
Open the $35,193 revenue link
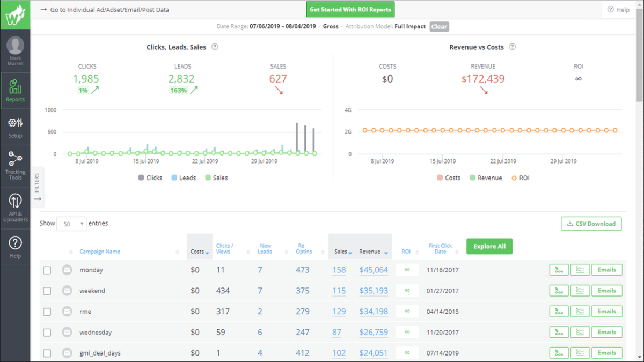[374, 291]
